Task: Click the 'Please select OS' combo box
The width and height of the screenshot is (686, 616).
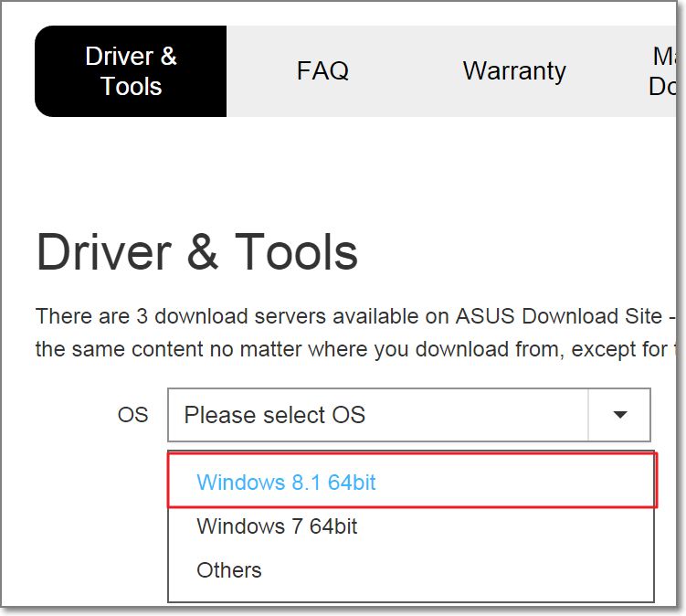Action: click(409, 415)
